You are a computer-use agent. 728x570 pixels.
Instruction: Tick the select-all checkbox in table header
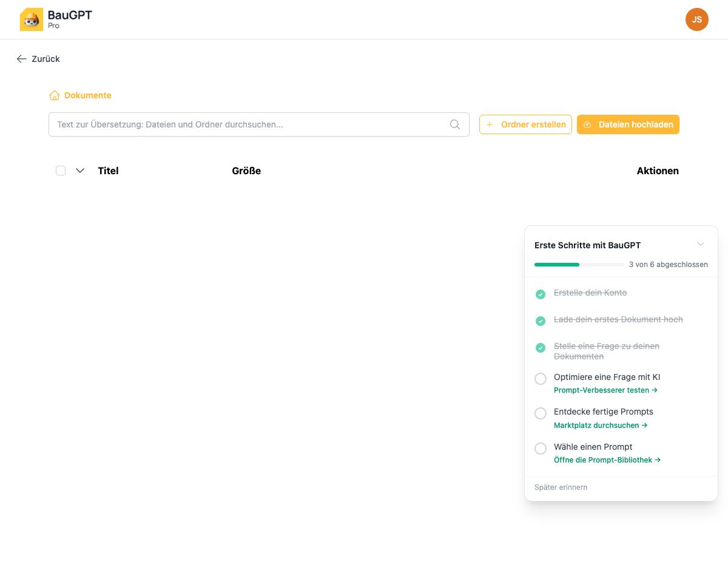61,171
